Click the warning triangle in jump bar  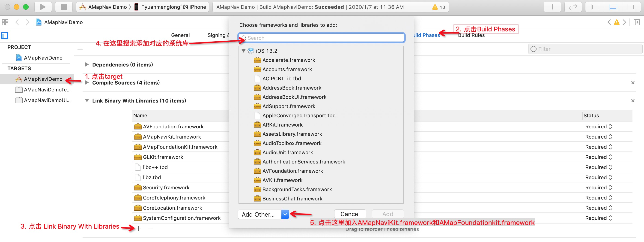[617, 22]
